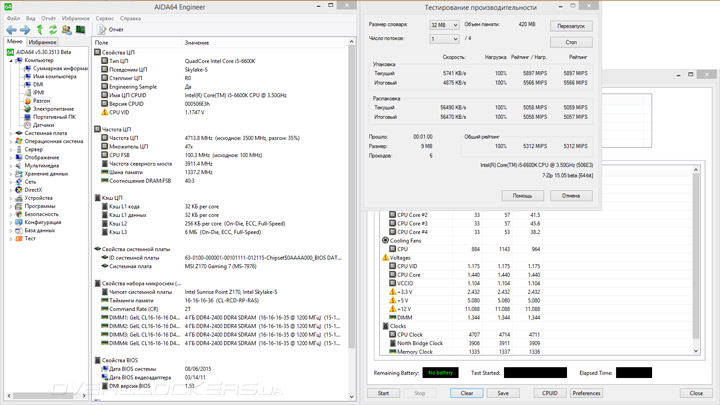Click the Refresh toolbar icon
This screenshot has height=405, width=720.
53,30
